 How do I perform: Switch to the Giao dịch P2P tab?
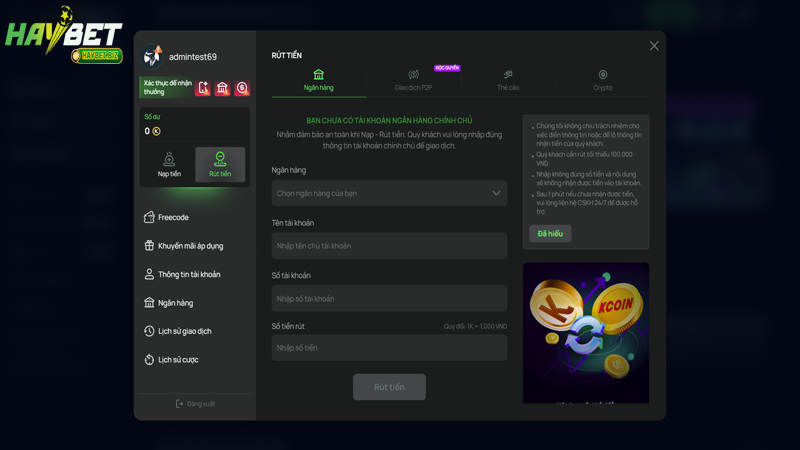pos(413,80)
